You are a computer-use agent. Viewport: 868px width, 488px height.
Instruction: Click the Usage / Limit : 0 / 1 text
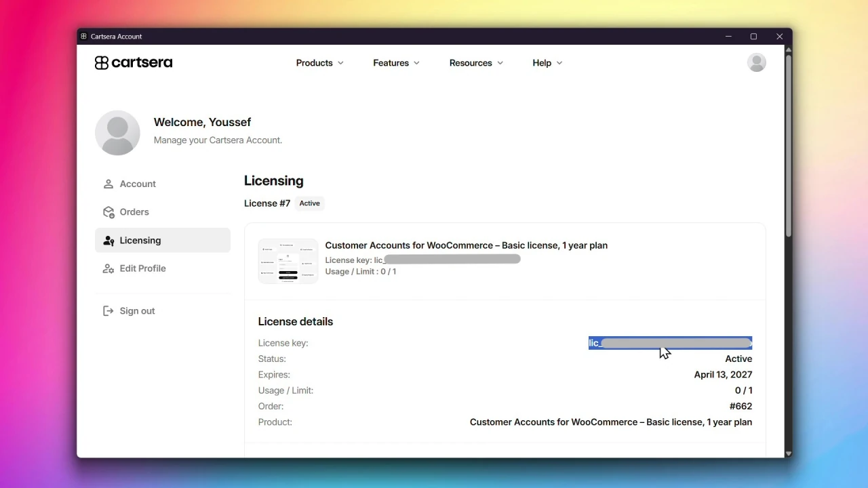point(361,271)
